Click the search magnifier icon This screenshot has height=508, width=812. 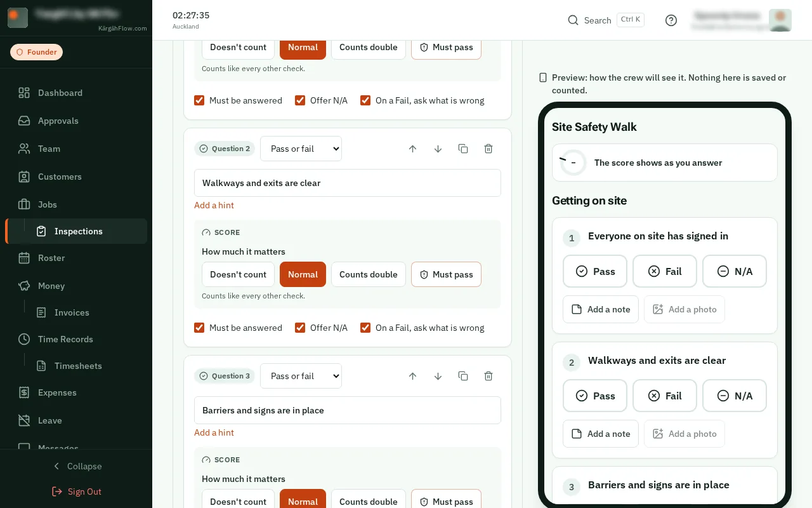573,20
